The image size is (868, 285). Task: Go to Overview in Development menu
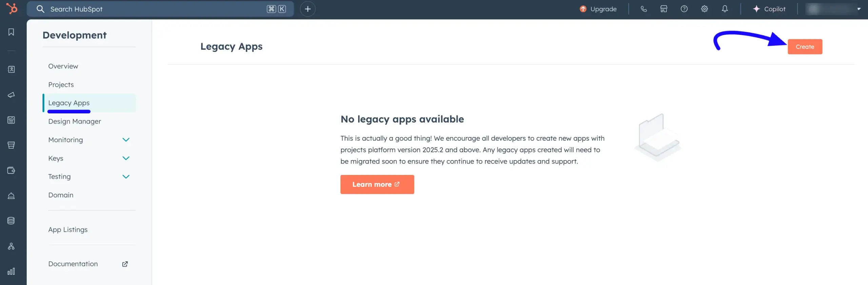point(63,66)
